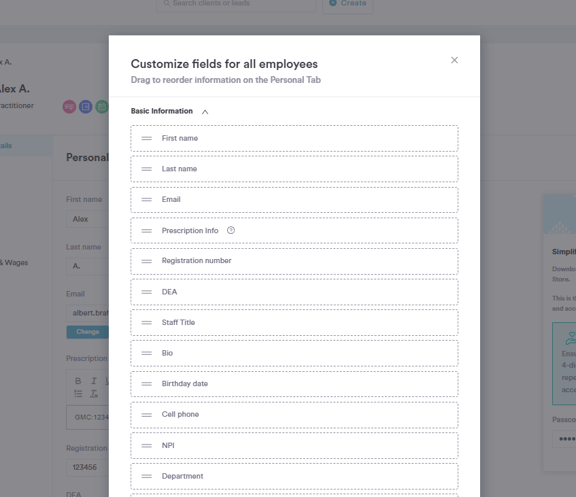Click the drag handle for First name
Image resolution: width=576 pixels, height=497 pixels.
(x=147, y=138)
